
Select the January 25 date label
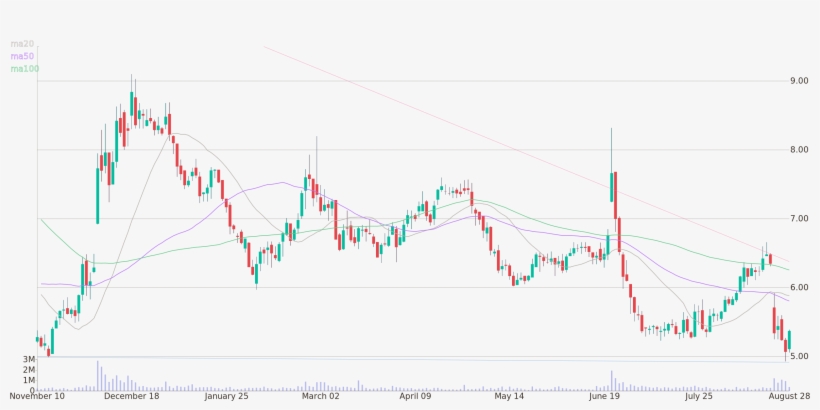pyautogui.click(x=226, y=397)
